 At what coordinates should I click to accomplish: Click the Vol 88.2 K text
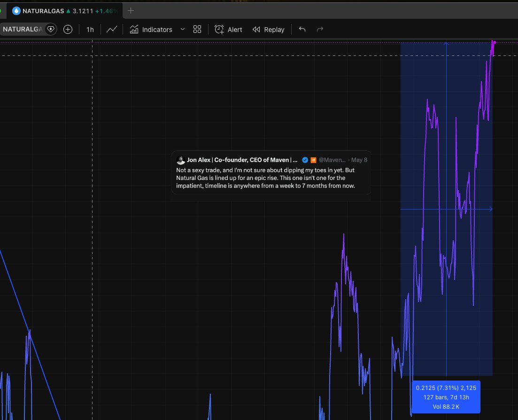tap(446, 407)
